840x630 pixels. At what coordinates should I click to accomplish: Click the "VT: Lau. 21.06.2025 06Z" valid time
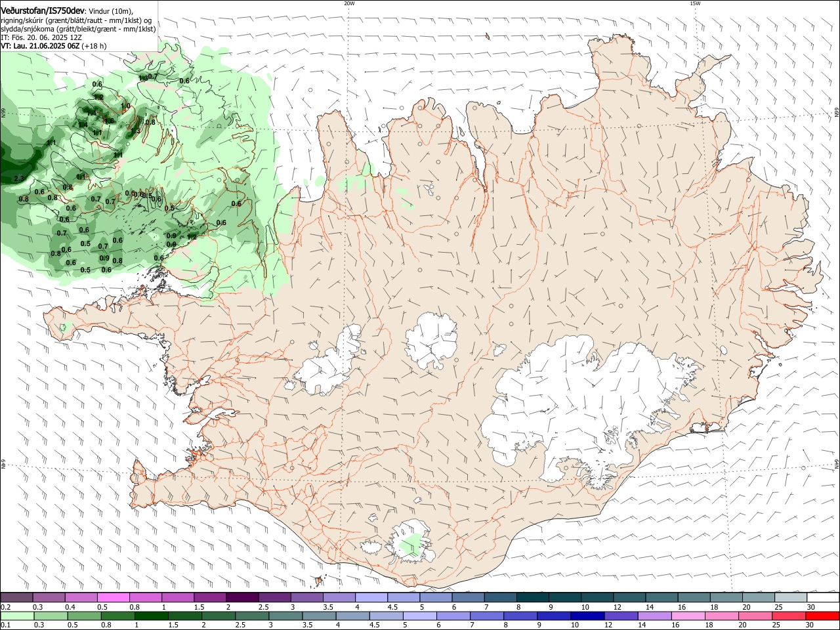tap(41, 46)
